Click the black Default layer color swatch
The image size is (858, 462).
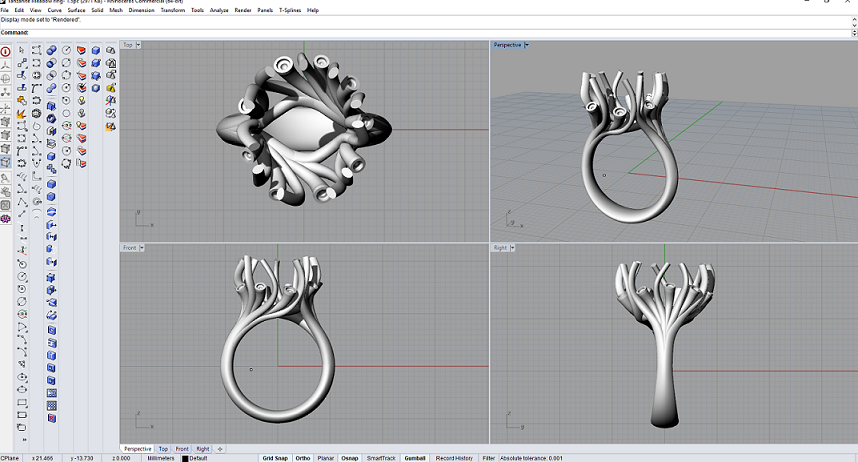pos(185,459)
